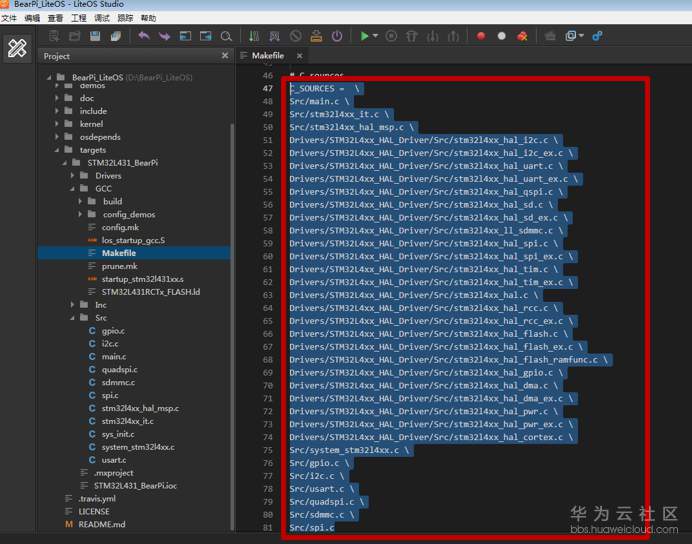Click the save all toolbar icon

(116, 36)
